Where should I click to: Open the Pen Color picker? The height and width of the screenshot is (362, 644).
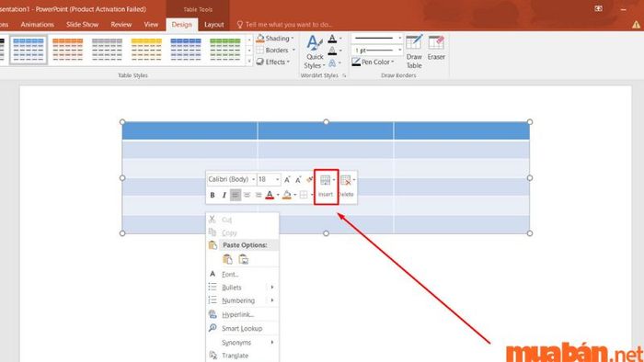coord(373,62)
